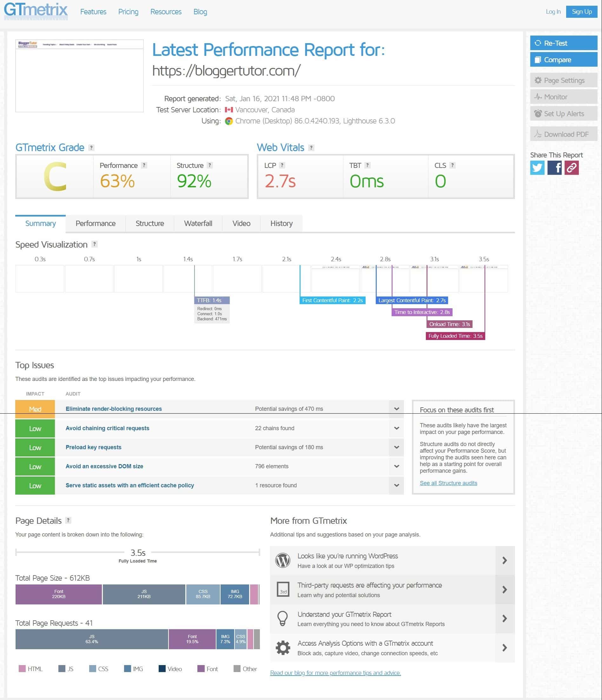
Task: Open the Waterfall tab
Action: [x=198, y=223]
